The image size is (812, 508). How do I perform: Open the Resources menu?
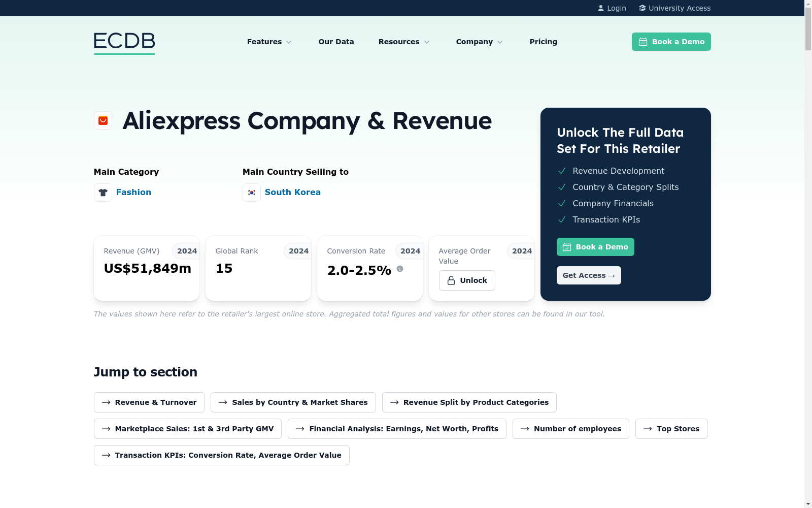pos(404,42)
